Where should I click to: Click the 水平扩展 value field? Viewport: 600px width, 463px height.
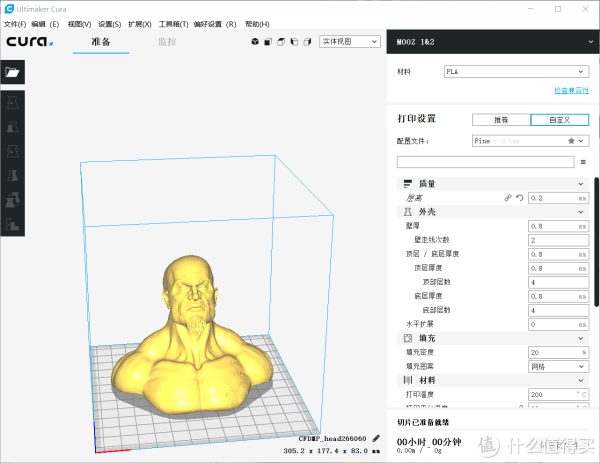click(558, 324)
